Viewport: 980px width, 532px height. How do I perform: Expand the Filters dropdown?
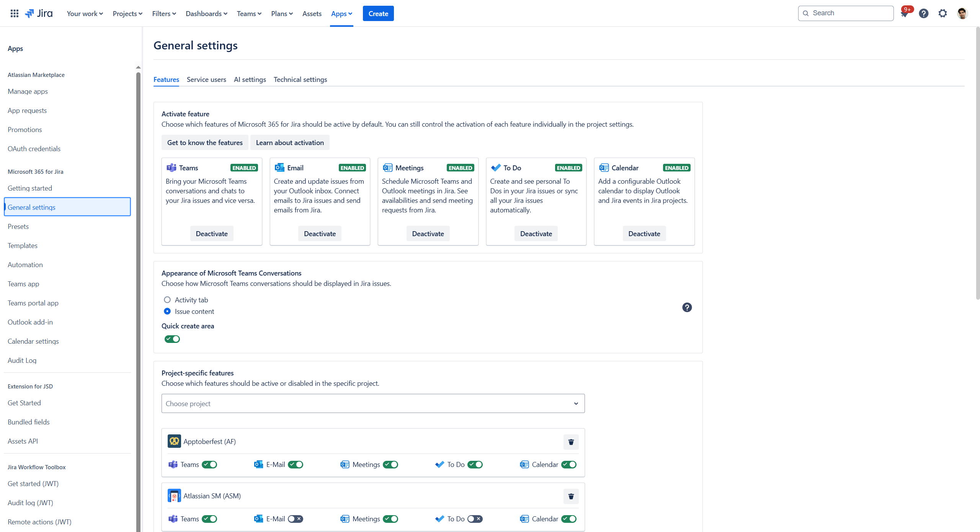164,14
